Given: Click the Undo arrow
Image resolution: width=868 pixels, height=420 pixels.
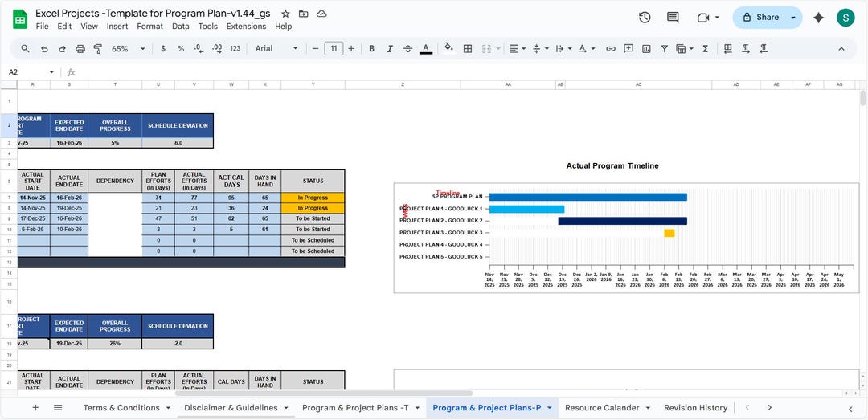Looking at the screenshot, I should [44, 49].
